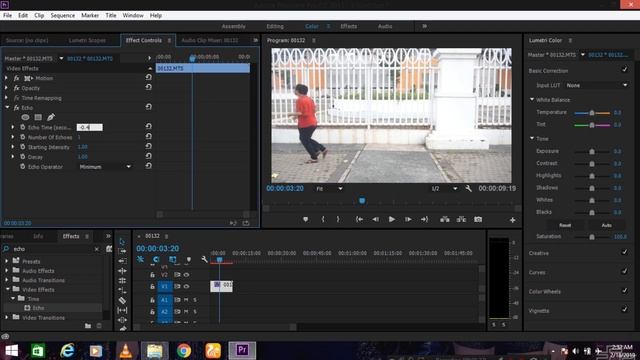Reset the Motion effect

(x=149, y=77)
